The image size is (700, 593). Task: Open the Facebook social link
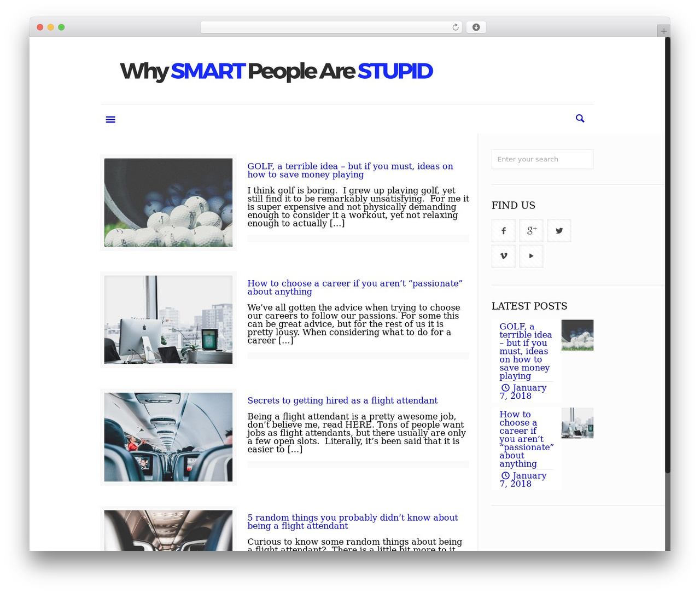(504, 231)
